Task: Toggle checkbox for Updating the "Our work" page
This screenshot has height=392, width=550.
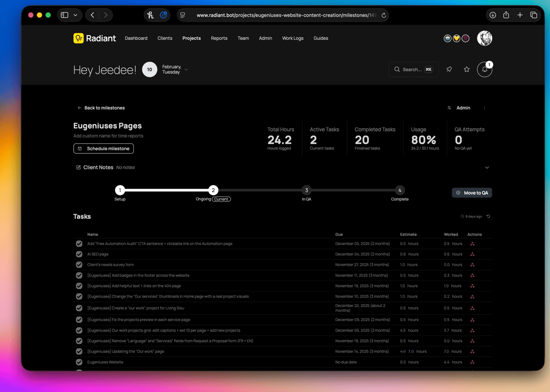Action: tap(79, 352)
